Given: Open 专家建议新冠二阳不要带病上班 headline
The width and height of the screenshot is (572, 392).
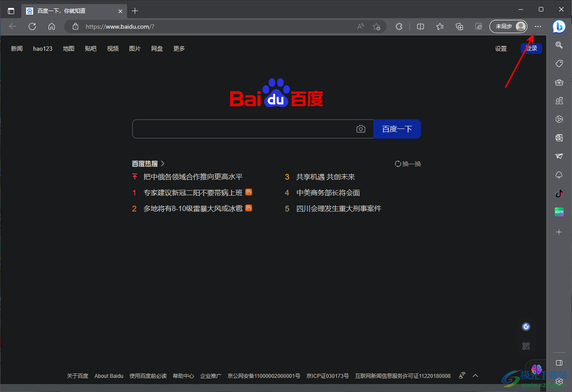Looking at the screenshot, I should pyautogui.click(x=193, y=192).
